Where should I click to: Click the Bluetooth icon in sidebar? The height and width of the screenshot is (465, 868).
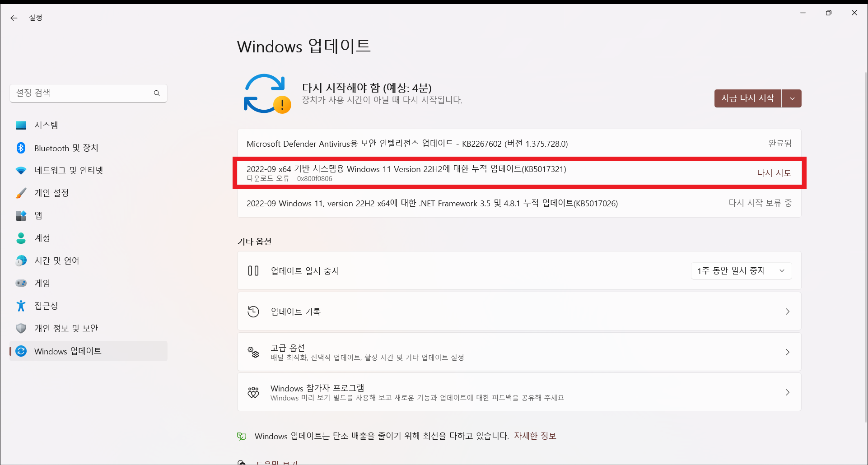(21, 148)
